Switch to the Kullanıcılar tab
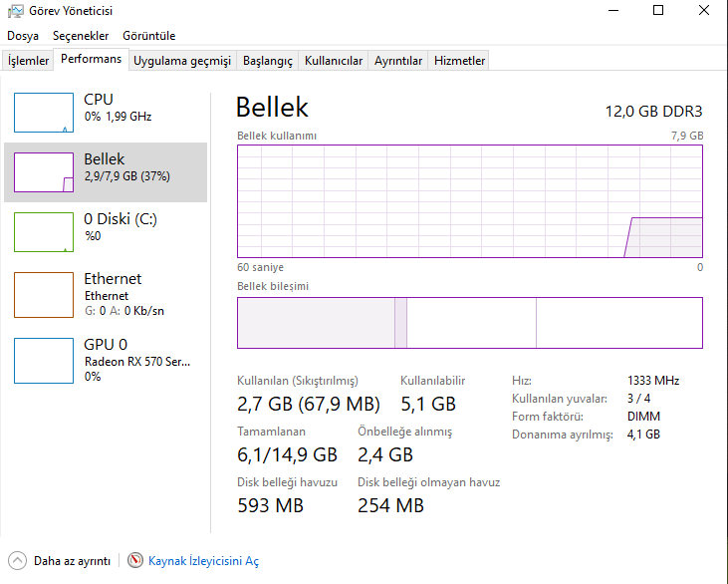The image size is (728, 584). point(334,61)
